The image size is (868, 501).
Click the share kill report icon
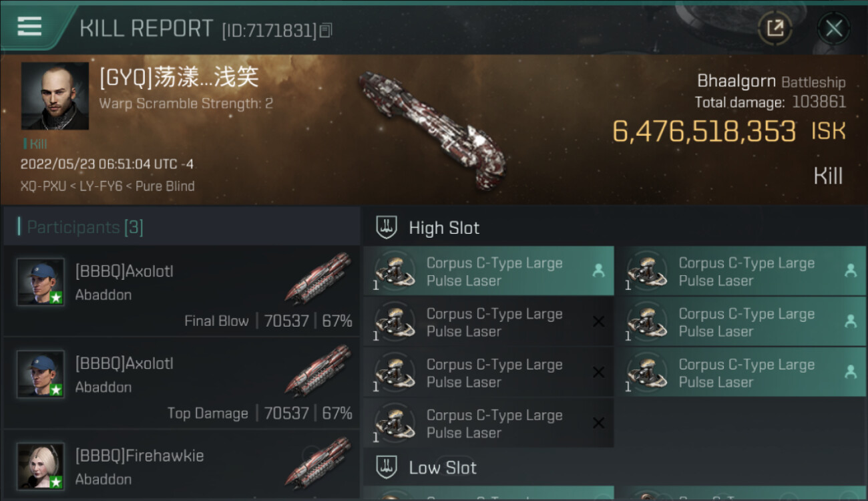coord(775,28)
